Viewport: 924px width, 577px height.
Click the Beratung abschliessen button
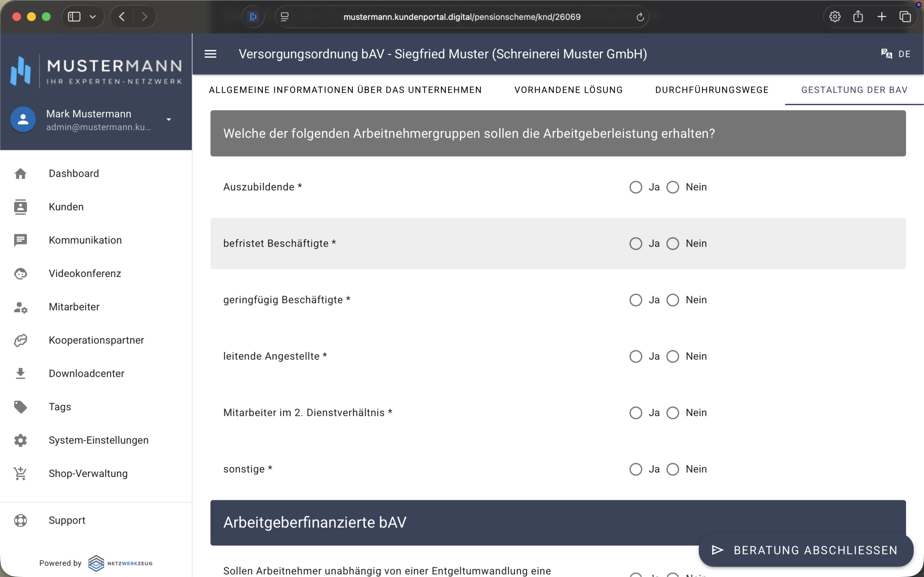click(806, 550)
